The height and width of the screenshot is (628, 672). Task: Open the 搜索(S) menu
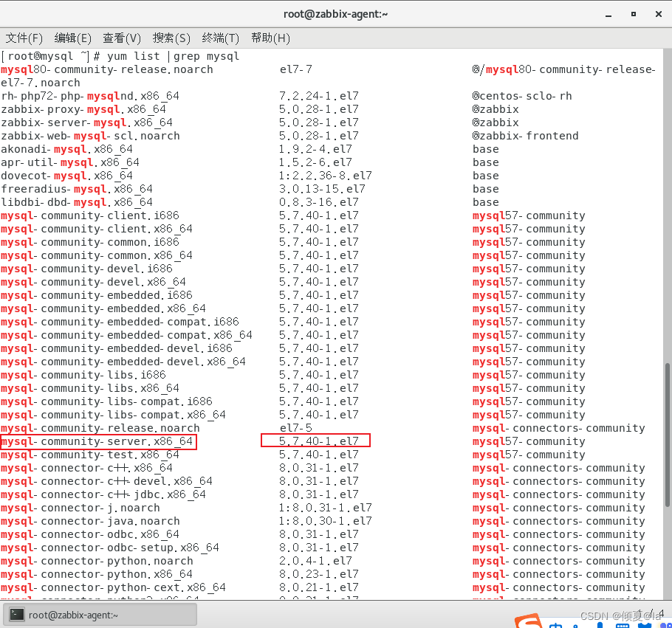(171, 38)
